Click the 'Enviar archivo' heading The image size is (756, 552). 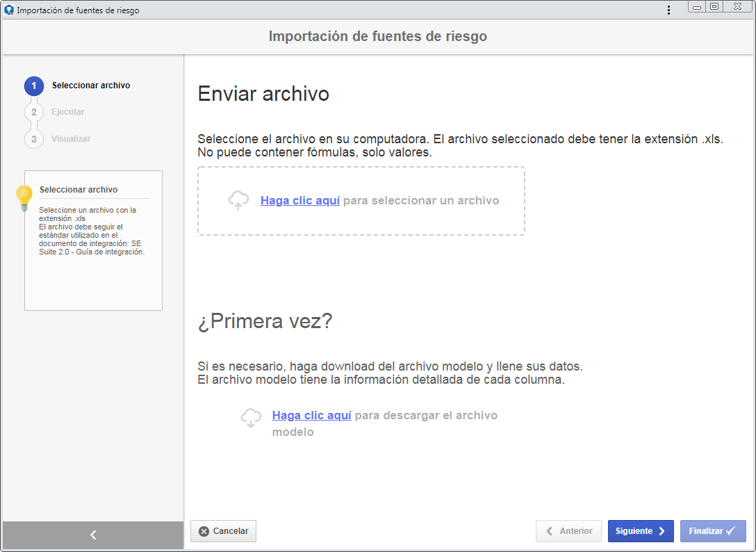pos(263,94)
